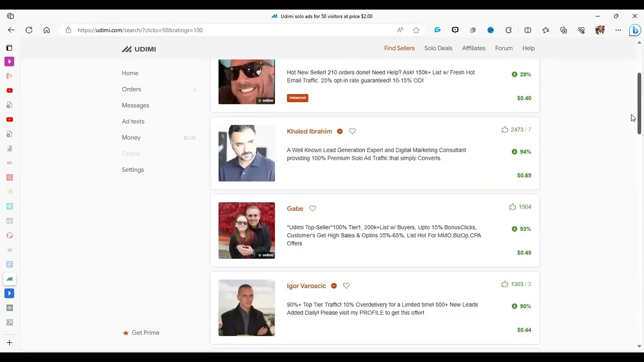Viewport: 644px width, 362px height.
Task: Click the Get Prime crown icon
Action: [126, 333]
